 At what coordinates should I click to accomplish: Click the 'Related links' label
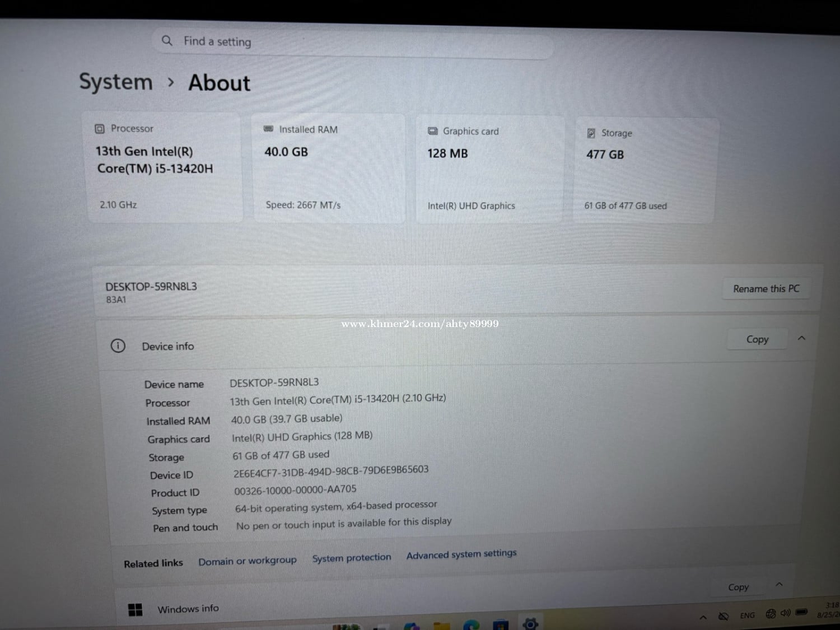pyautogui.click(x=153, y=563)
